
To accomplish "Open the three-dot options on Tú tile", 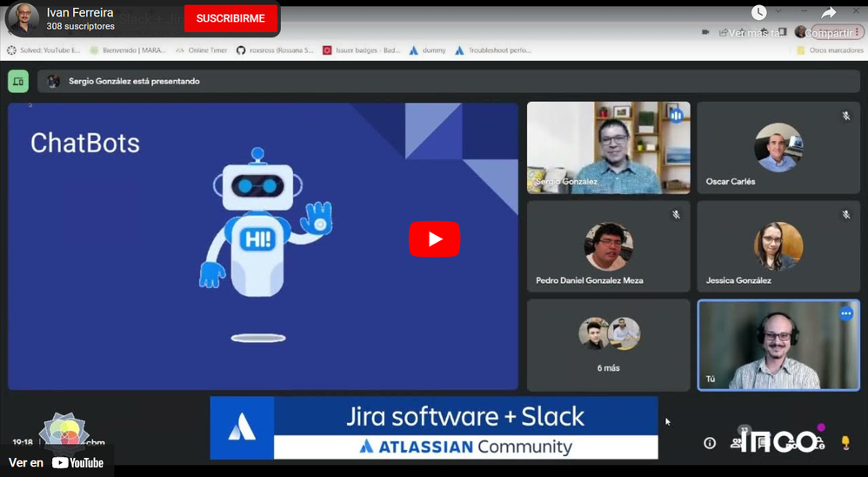I will tap(846, 313).
